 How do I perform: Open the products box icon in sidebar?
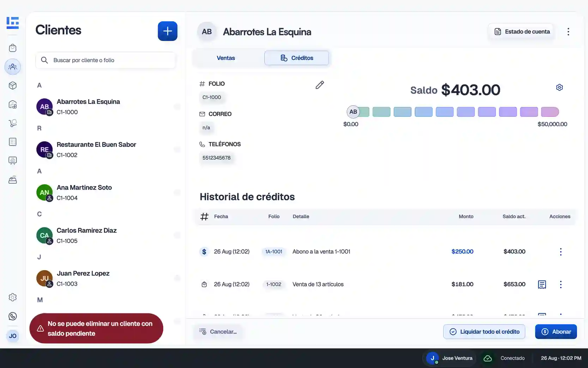(x=13, y=85)
